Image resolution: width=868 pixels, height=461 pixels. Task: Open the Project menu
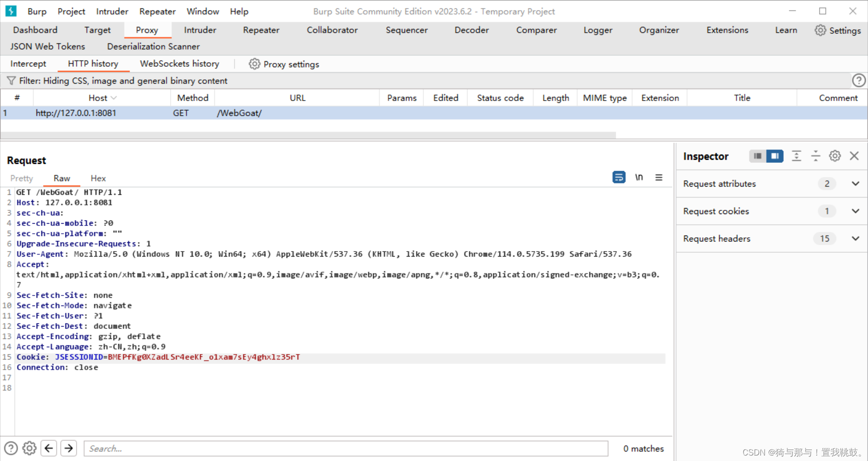click(x=71, y=11)
